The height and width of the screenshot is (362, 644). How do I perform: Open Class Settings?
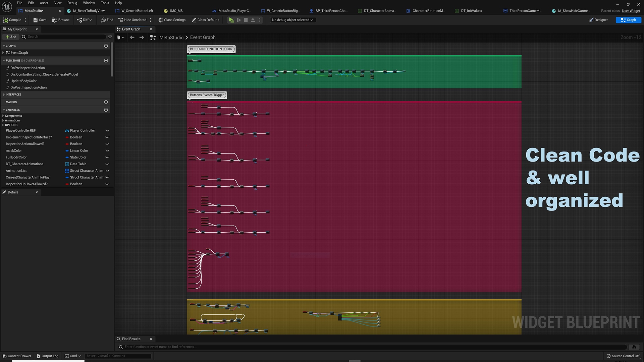click(x=172, y=20)
